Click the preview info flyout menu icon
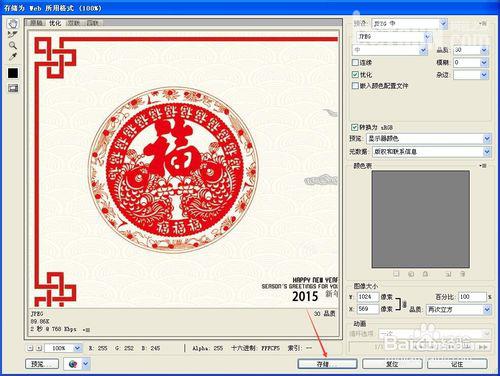This screenshot has height=376, width=500. tap(86, 330)
